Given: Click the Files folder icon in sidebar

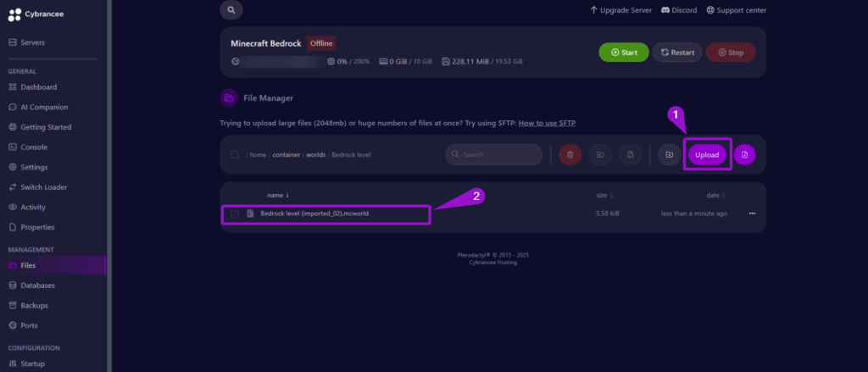Looking at the screenshot, I should point(13,265).
